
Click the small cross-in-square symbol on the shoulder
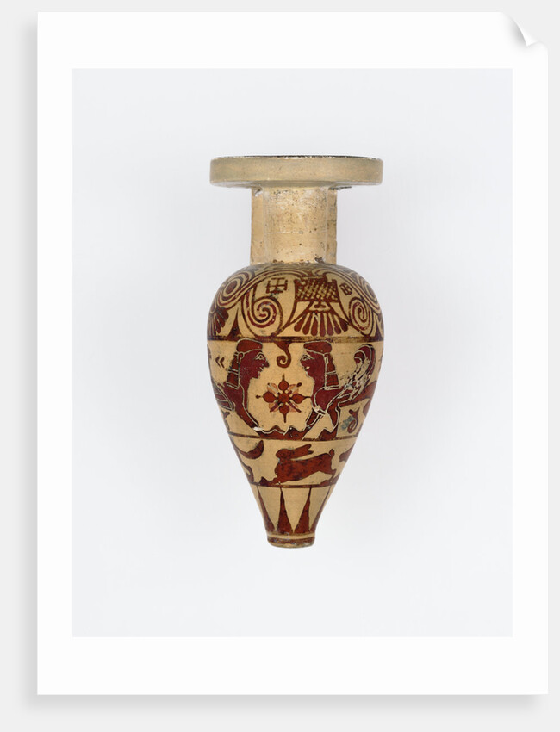(x=276, y=285)
